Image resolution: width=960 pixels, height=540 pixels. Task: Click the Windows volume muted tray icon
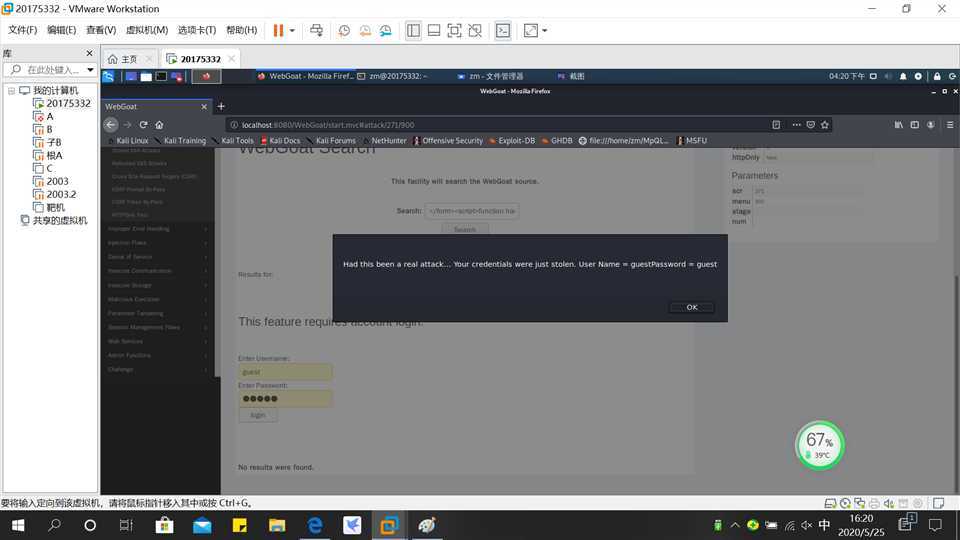807,525
